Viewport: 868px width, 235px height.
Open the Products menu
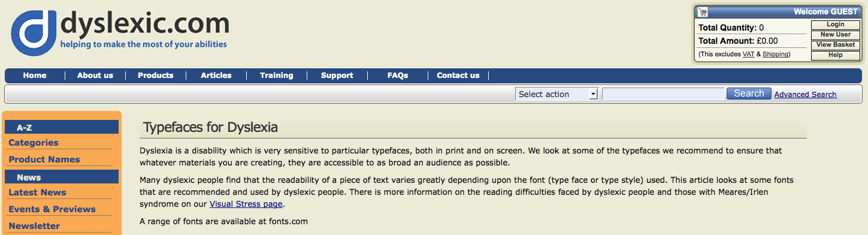[155, 76]
